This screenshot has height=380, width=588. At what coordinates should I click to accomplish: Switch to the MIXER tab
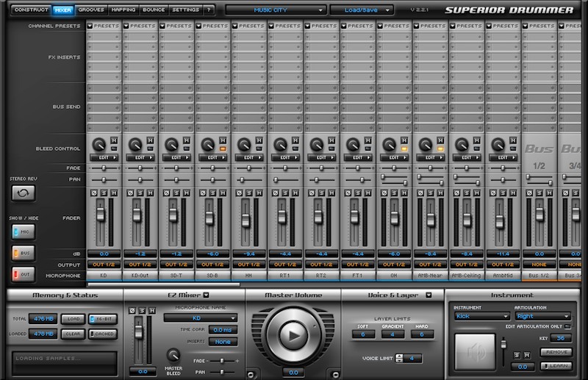[x=63, y=10]
